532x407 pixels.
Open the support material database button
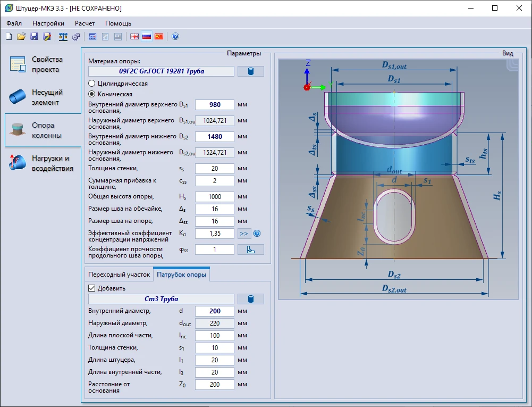[x=250, y=71]
